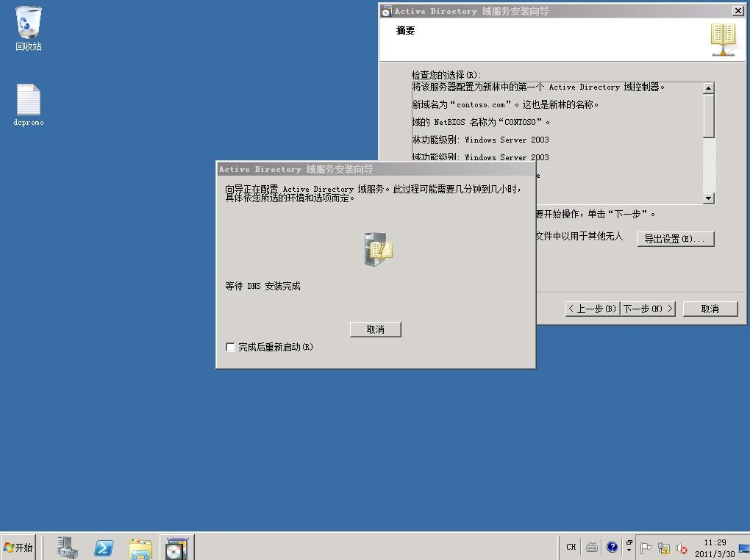Click the network status tray icon
The width and height of the screenshot is (750, 560).
[x=663, y=548]
